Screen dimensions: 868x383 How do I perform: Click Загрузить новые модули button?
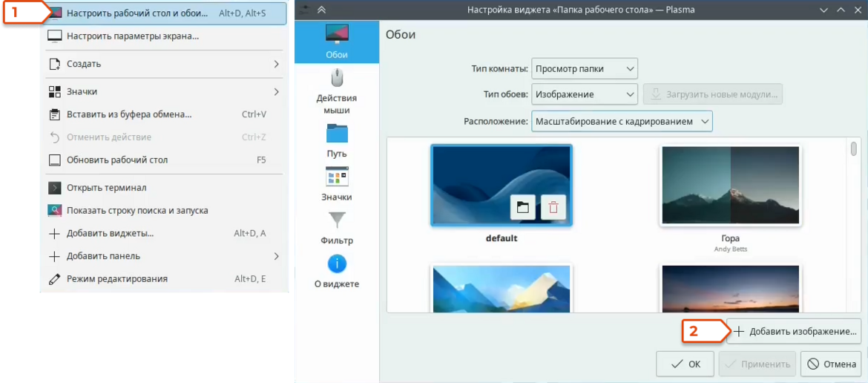pyautogui.click(x=713, y=94)
